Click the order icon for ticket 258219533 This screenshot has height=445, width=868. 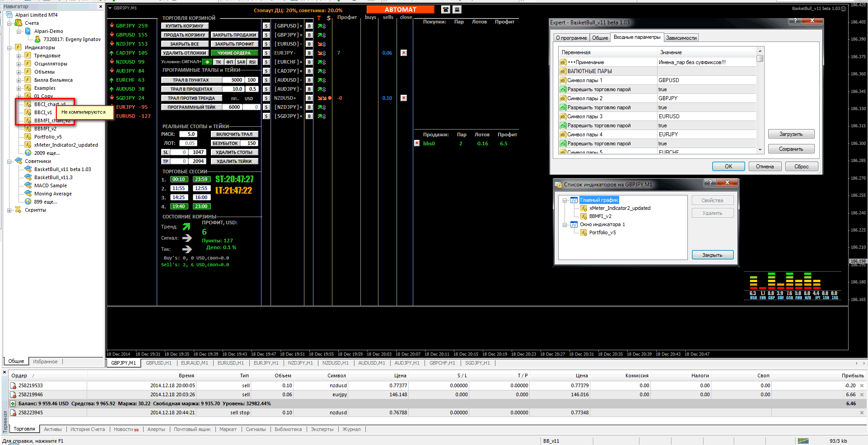coord(13,385)
